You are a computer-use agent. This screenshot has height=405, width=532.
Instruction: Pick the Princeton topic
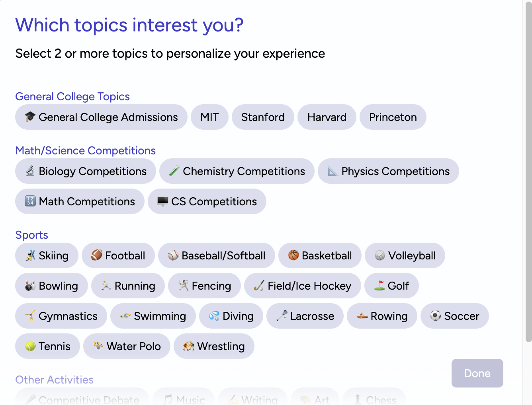click(393, 117)
